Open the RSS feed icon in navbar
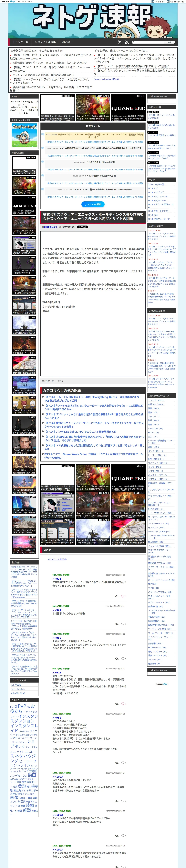The width and height of the screenshot is (186, 868). coord(127,42)
